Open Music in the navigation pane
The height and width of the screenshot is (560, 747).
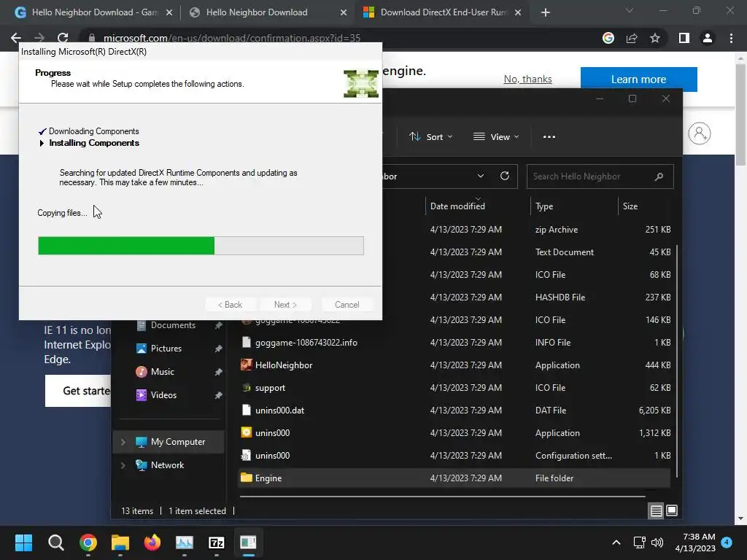pos(162,372)
